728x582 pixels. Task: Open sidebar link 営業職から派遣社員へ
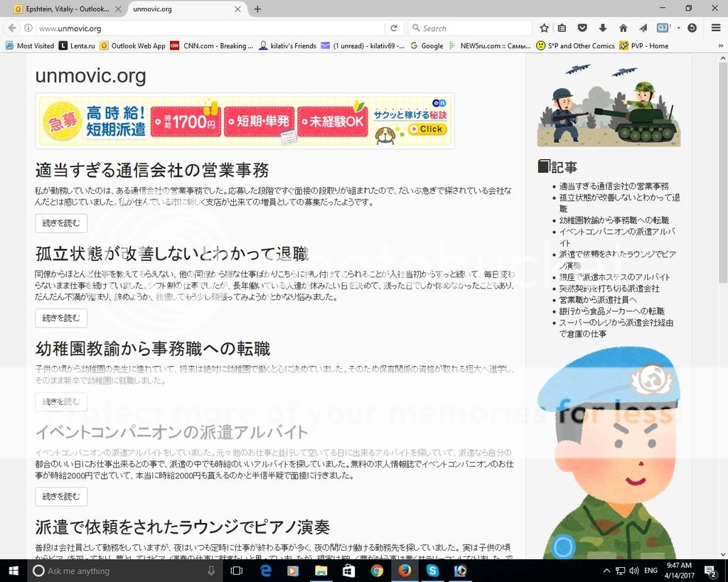tap(598, 300)
